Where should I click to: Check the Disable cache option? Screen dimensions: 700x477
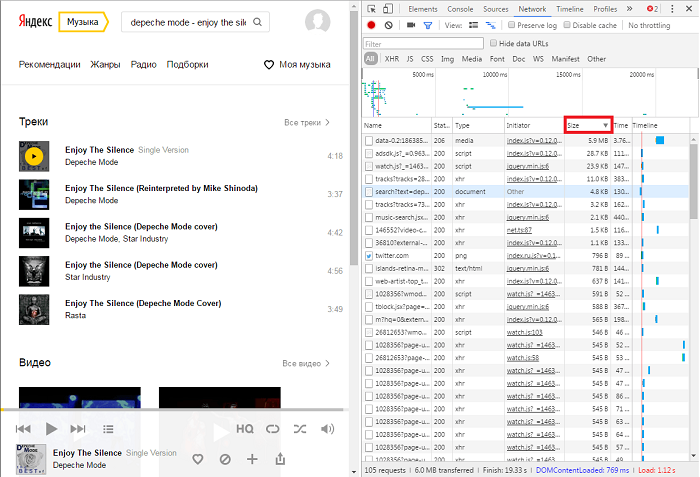pos(566,25)
